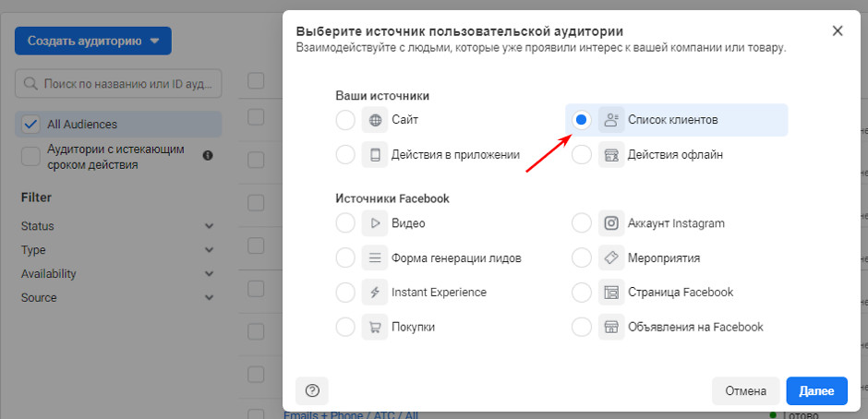Click the shopping cart icon for Покупки
The width and height of the screenshot is (868, 419).
[375, 327]
